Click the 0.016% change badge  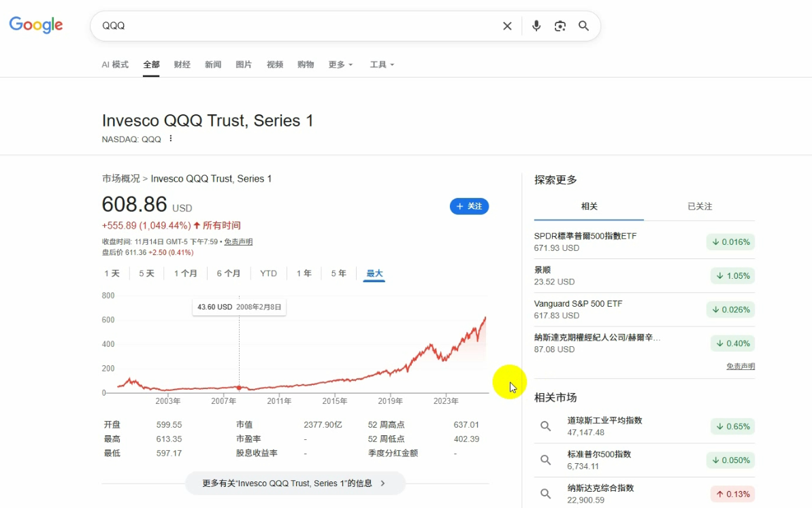coord(731,242)
